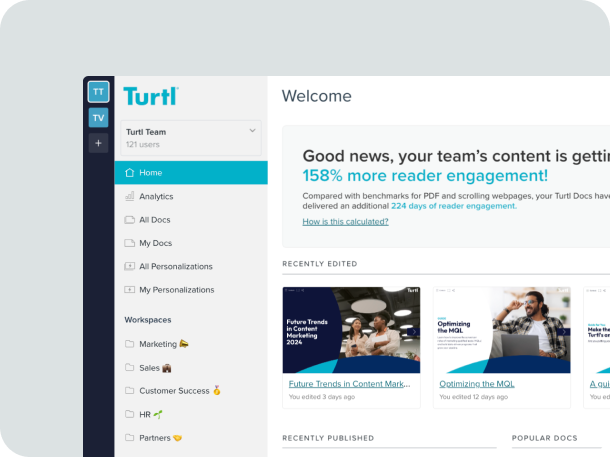Click the Marketing folder icon
Viewport: 610px width, 457px height.
coord(130,344)
